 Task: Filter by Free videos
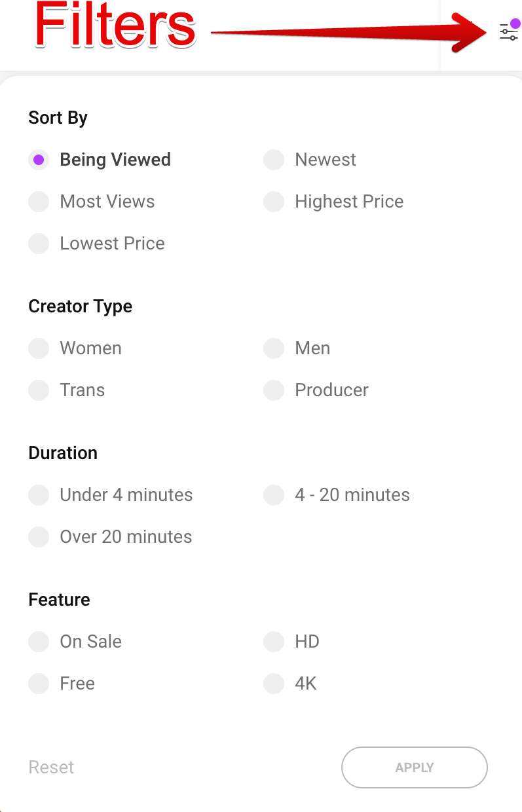(x=39, y=684)
